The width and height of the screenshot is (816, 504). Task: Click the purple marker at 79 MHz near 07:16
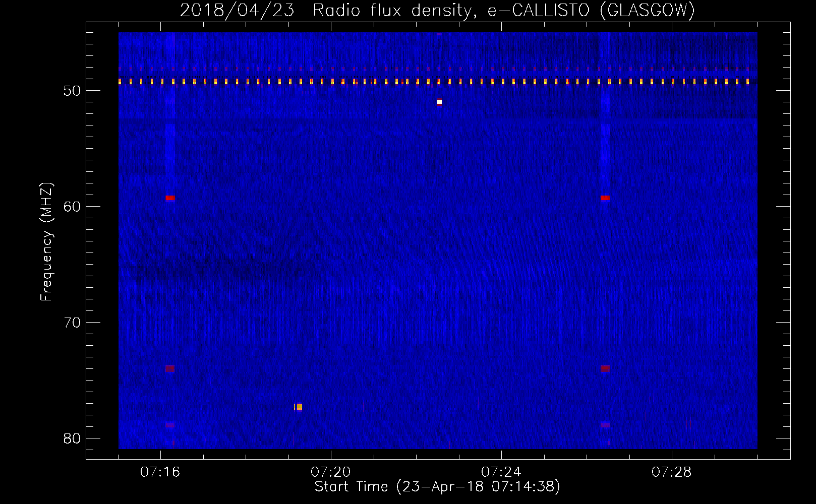pos(170,425)
